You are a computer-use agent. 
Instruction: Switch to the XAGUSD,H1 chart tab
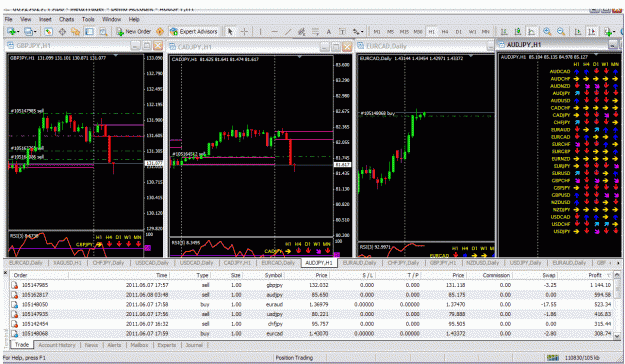click(67, 263)
